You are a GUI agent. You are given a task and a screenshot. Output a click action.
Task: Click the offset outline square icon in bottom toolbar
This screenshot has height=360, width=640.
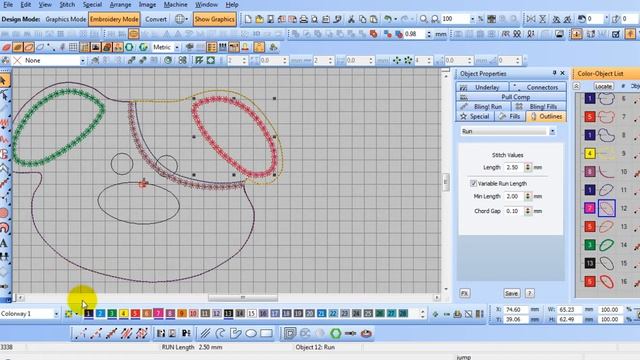click(290, 333)
